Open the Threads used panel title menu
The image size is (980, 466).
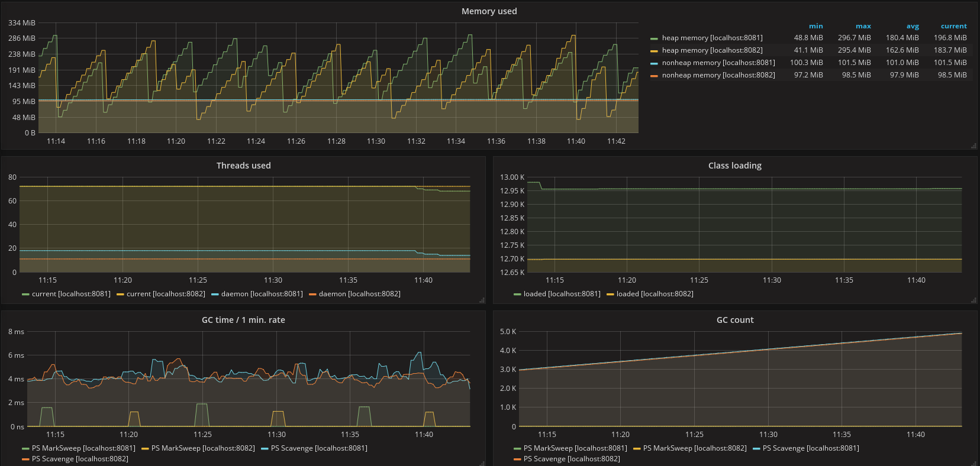(243, 166)
